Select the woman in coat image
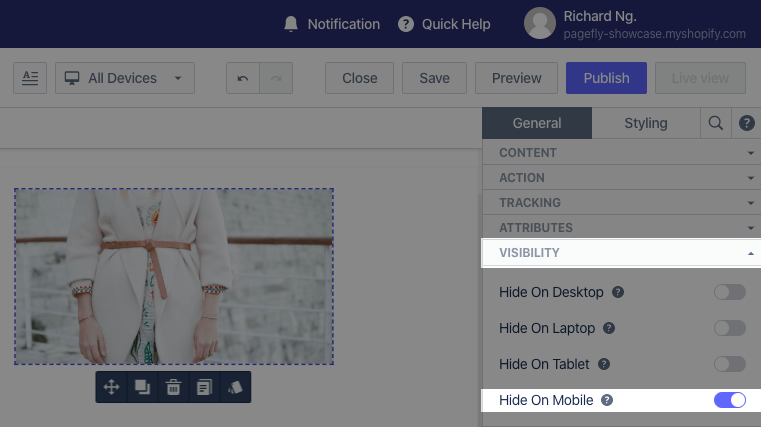Image resolution: width=761 pixels, height=427 pixels. coord(174,277)
